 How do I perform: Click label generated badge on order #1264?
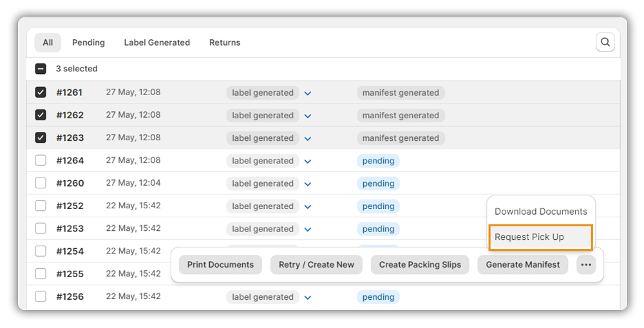coord(263,161)
